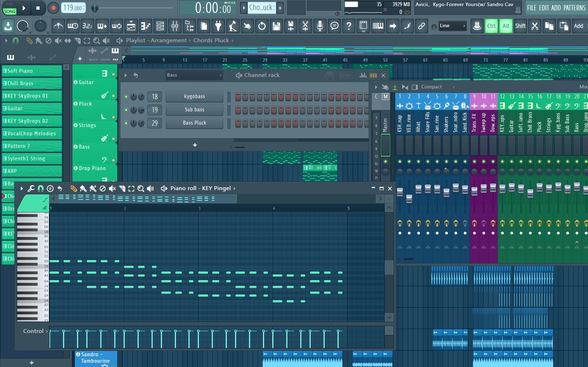
Task: Open the Line shape dropdown in the toolbar
Action: click(x=453, y=26)
